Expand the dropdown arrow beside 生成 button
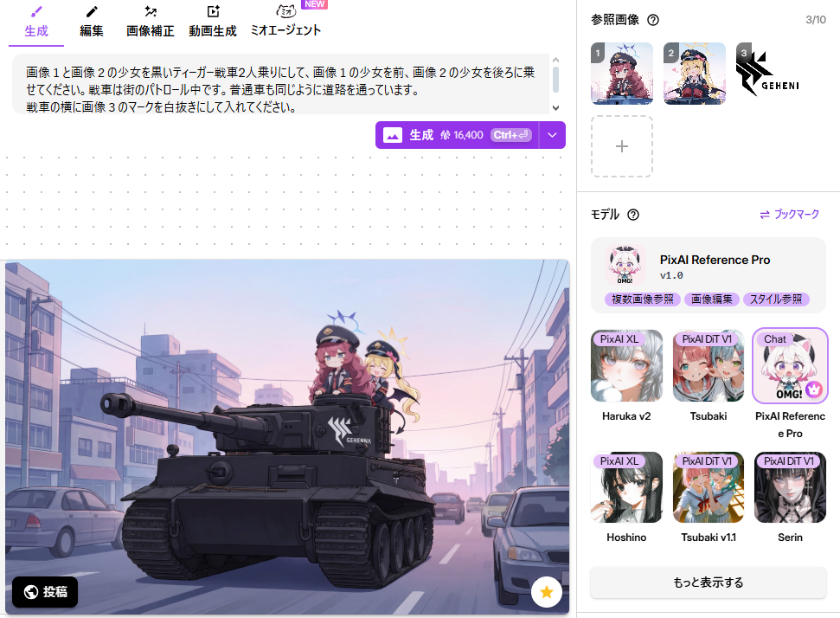840x618 pixels. pyautogui.click(x=552, y=135)
